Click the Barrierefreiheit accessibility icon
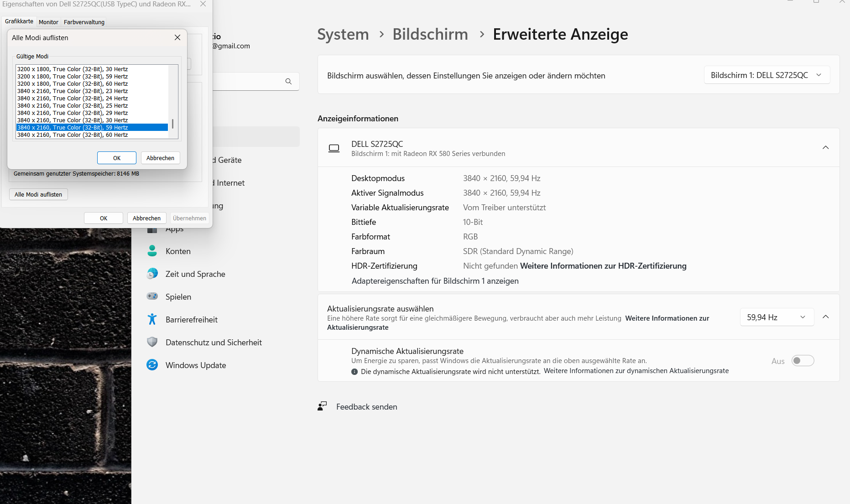Viewport: 850px width, 504px height. pyautogui.click(x=152, y=319)
